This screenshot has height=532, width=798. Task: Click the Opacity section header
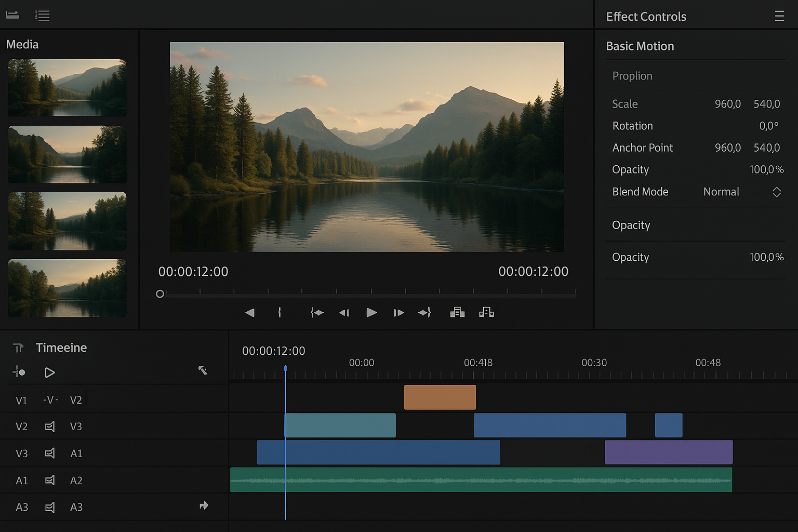point(631,225)
